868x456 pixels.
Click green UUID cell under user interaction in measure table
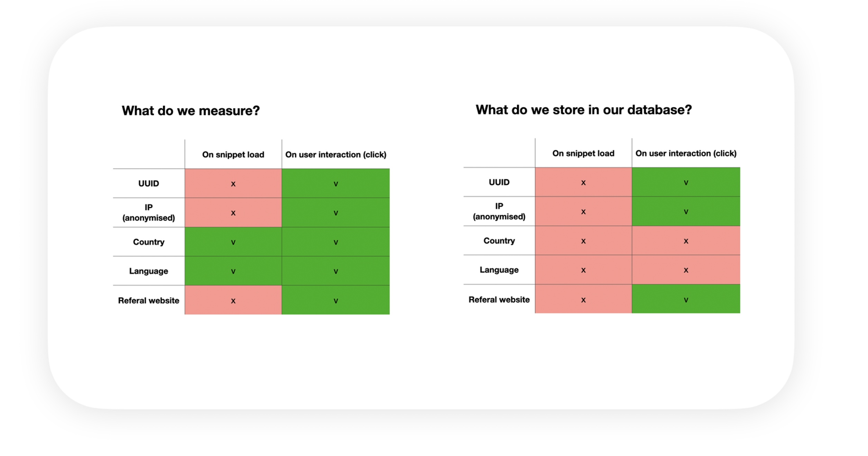[335, 183]
